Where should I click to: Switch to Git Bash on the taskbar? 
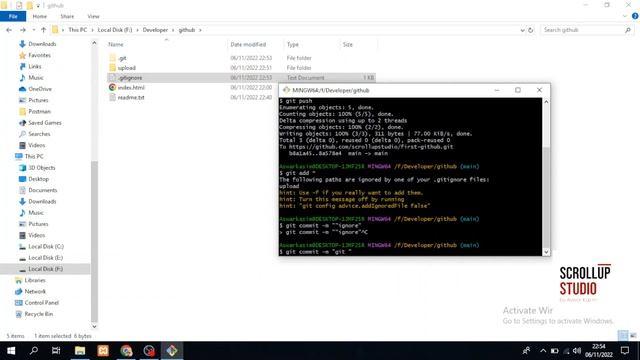[172, 351]
